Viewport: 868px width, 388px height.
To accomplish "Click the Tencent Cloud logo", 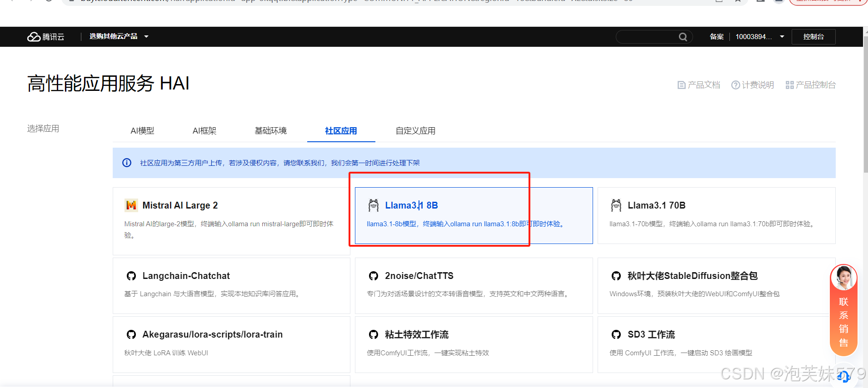I will [45, 37].
